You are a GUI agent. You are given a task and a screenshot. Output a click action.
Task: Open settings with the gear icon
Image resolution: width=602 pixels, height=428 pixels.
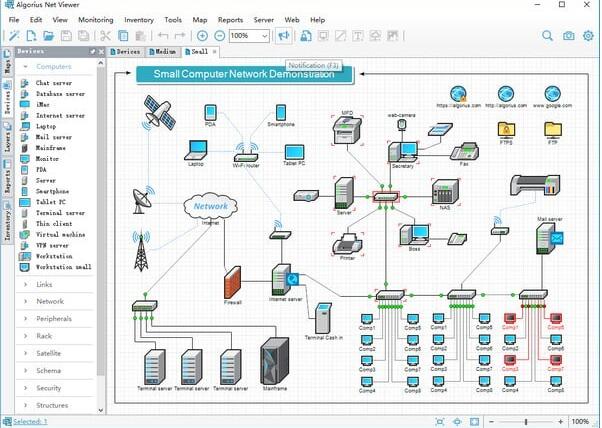pyautogui.click(x=588, y=36)
